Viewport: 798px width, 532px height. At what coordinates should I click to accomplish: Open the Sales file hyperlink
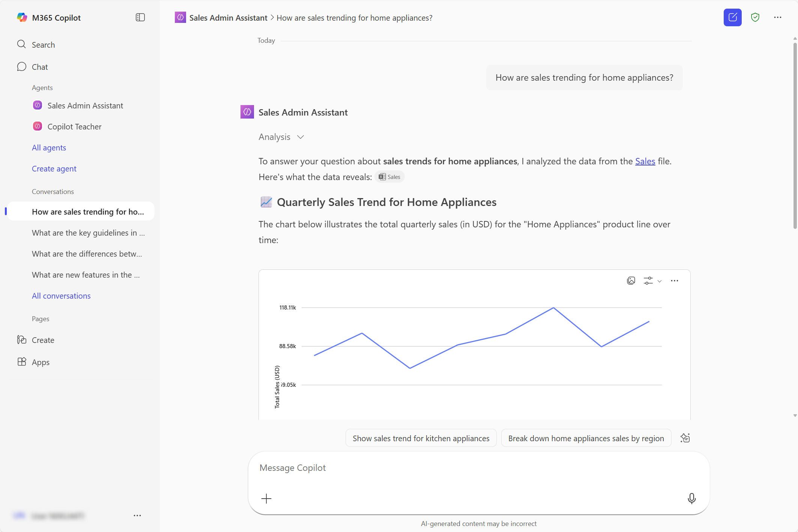pos(645,161)
